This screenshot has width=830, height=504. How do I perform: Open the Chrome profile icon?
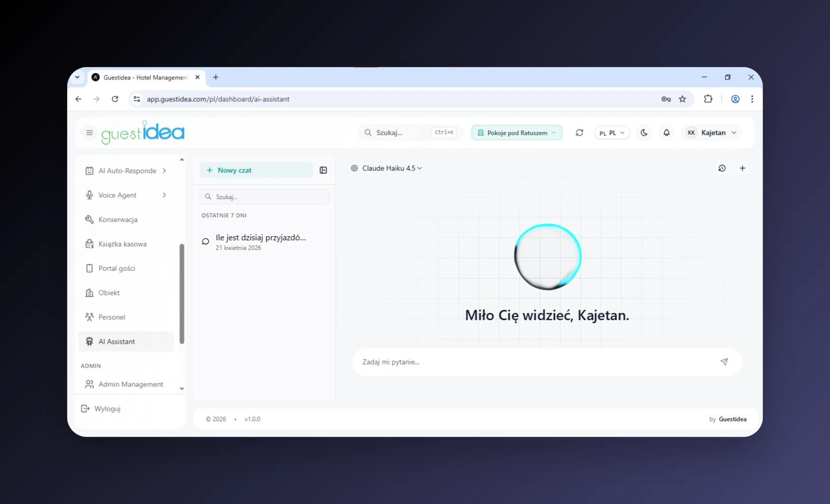(x=735, y=99)
